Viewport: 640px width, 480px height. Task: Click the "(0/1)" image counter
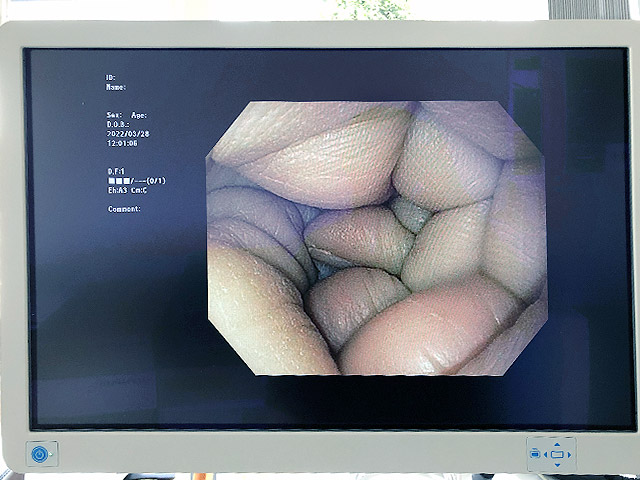[x=155, y=181]
